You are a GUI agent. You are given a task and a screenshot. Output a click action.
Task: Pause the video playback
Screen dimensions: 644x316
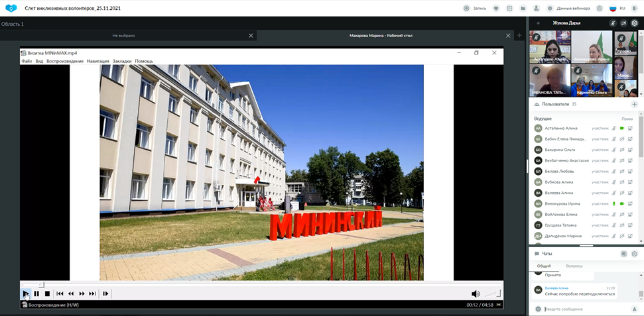tap(36, 294)
